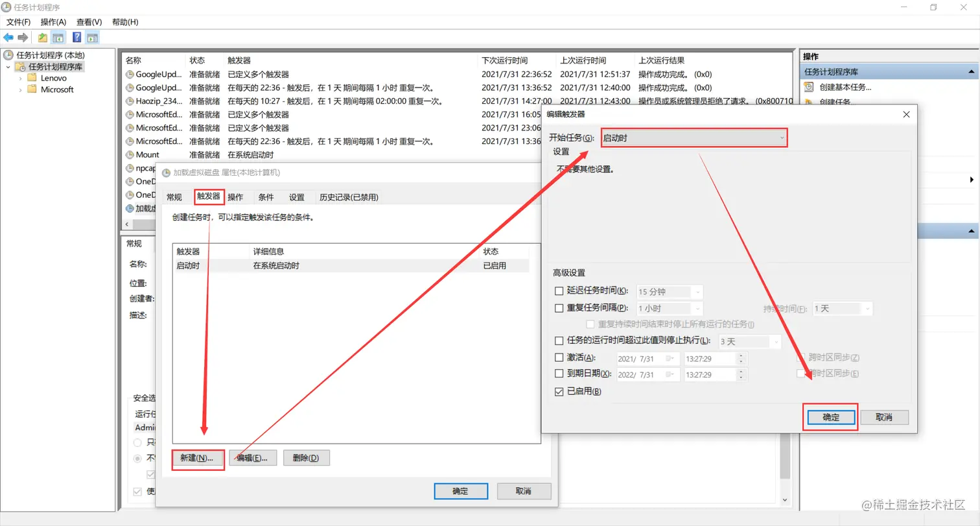Enable the 重复任务间隔(P) checkbox
Viewport: 980px width, 526px height.
click(559, 308)
